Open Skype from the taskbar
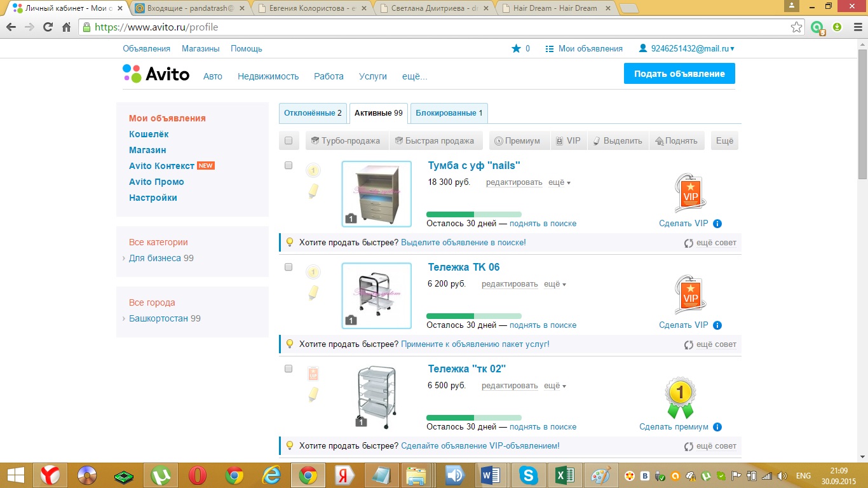Viewport: 868px width, 488px height. (x=527, y=475)
